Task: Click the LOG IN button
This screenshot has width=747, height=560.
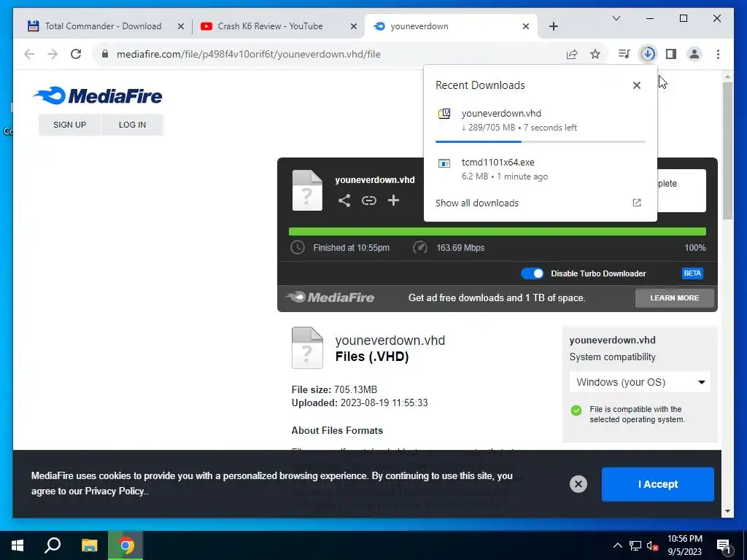Action: (133, 125)
